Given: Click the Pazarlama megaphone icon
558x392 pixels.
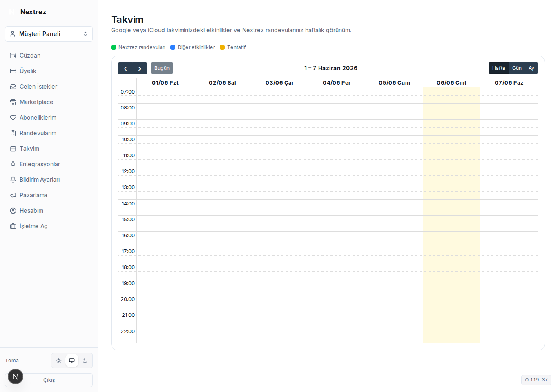Looking at the screenshot, I should pos(13,195).
